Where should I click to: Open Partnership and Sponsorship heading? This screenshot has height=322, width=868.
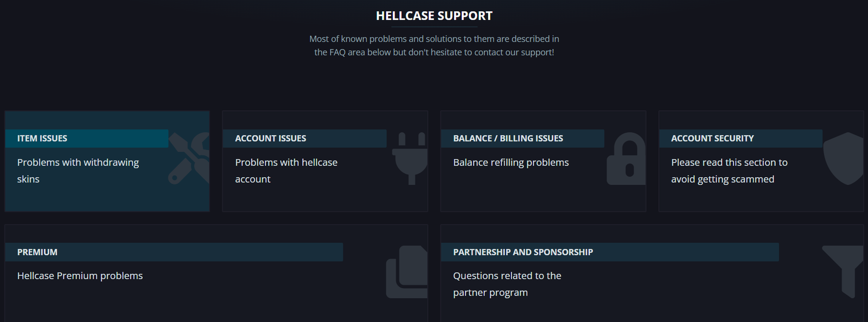523,252
